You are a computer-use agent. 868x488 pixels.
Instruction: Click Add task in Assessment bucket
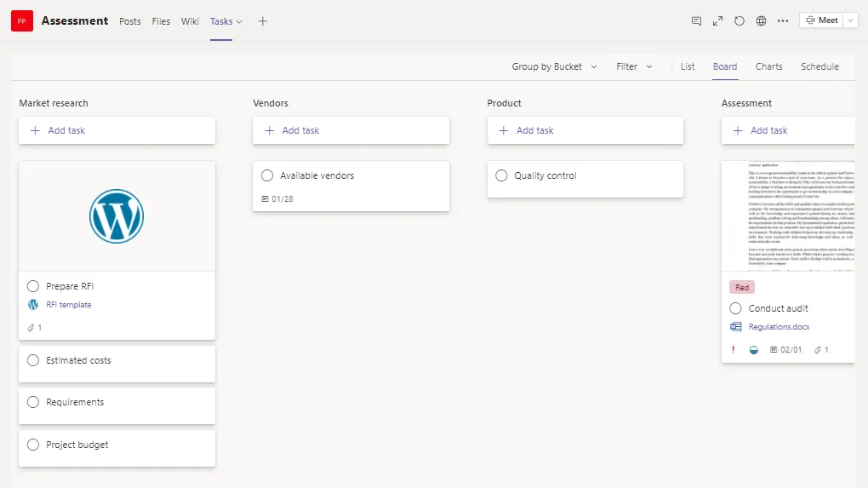point(788,130)
